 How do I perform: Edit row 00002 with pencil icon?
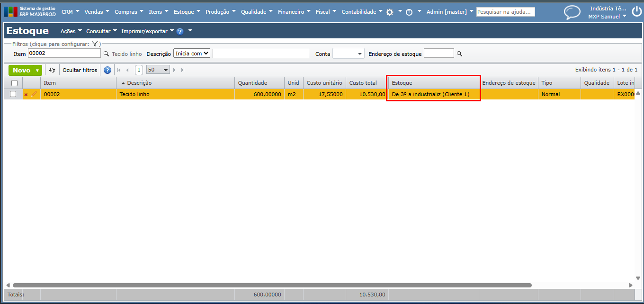[x=34, y=94]
